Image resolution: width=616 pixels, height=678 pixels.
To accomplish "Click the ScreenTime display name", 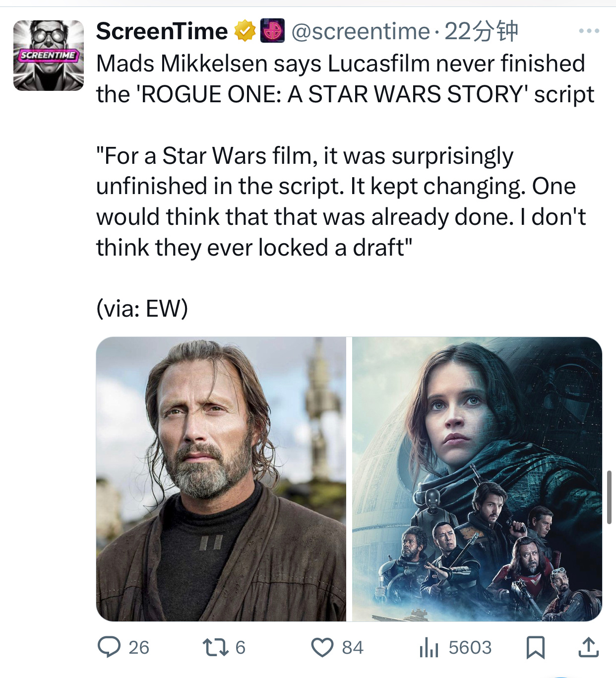I will (162, 32).
